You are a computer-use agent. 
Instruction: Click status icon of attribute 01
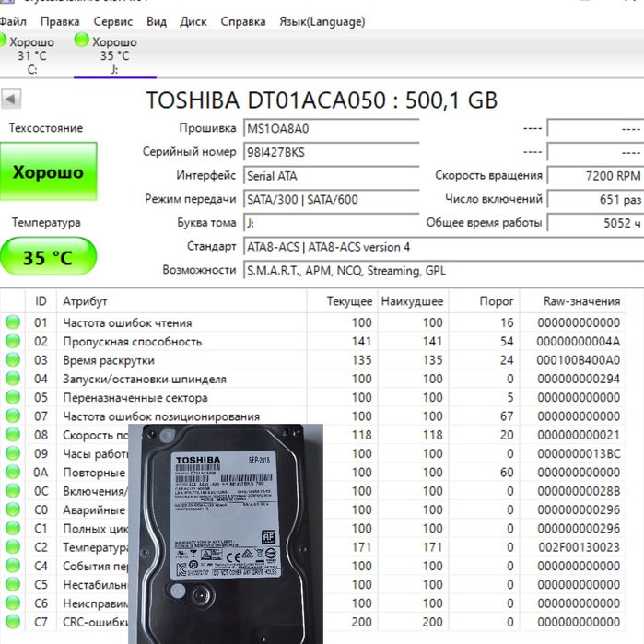click(x=13, y=322)
